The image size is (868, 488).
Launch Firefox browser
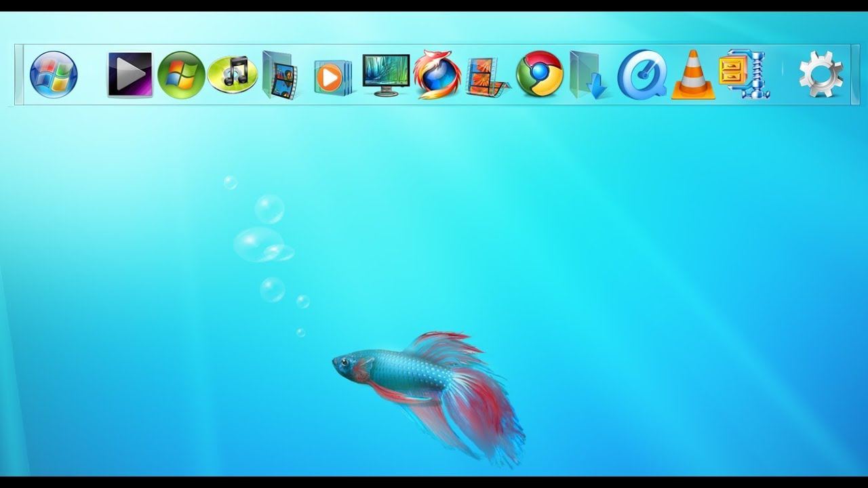437,75
